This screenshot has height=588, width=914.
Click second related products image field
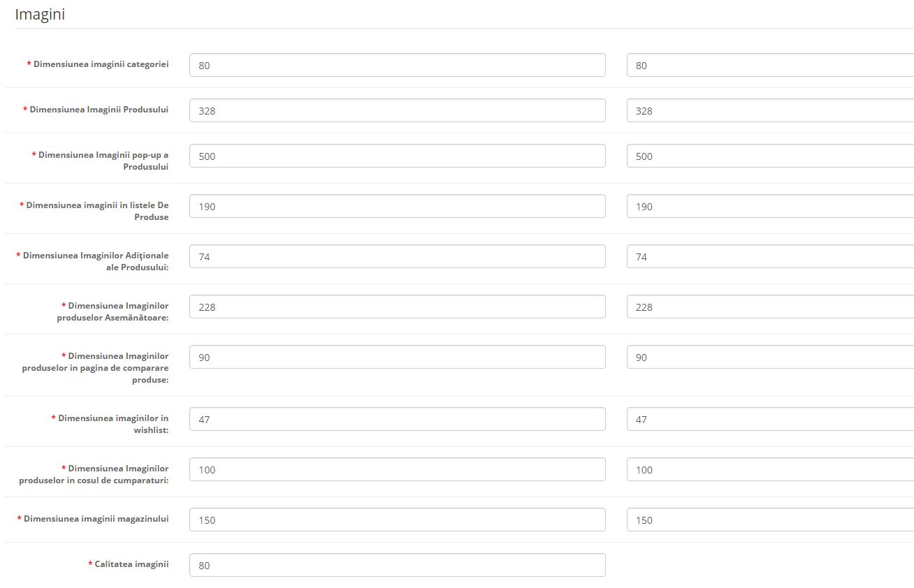point(770,307)
